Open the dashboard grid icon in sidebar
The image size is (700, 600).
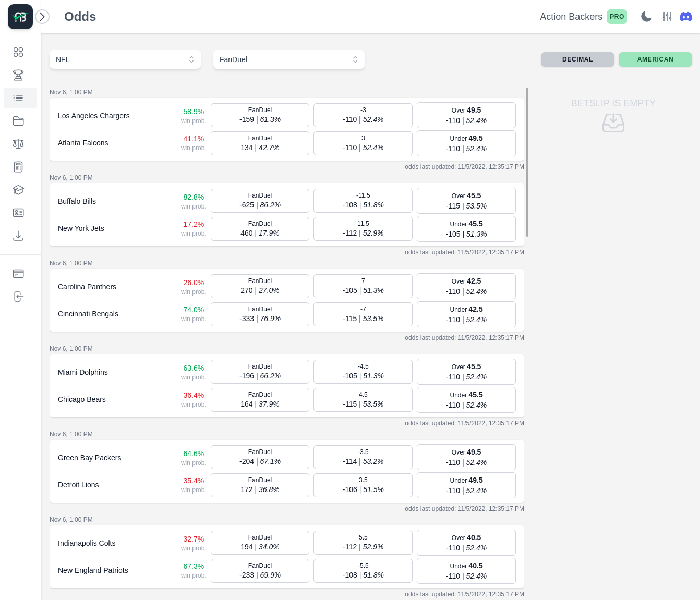(18, 52)
